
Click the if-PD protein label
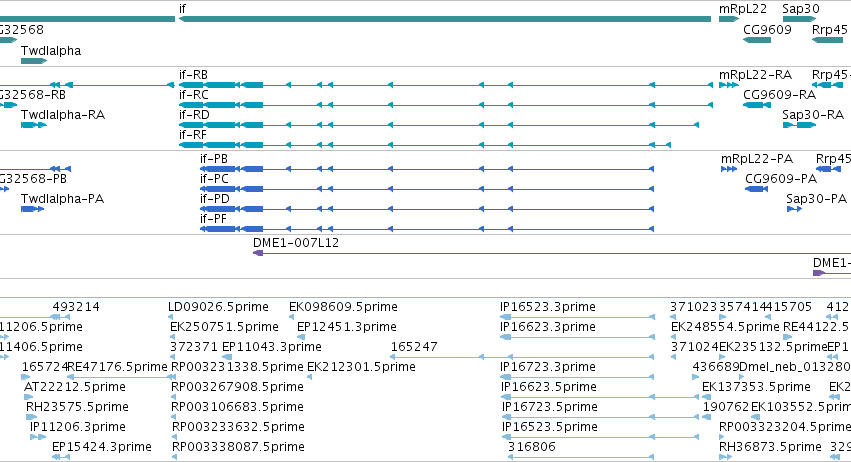coord(214,199)
